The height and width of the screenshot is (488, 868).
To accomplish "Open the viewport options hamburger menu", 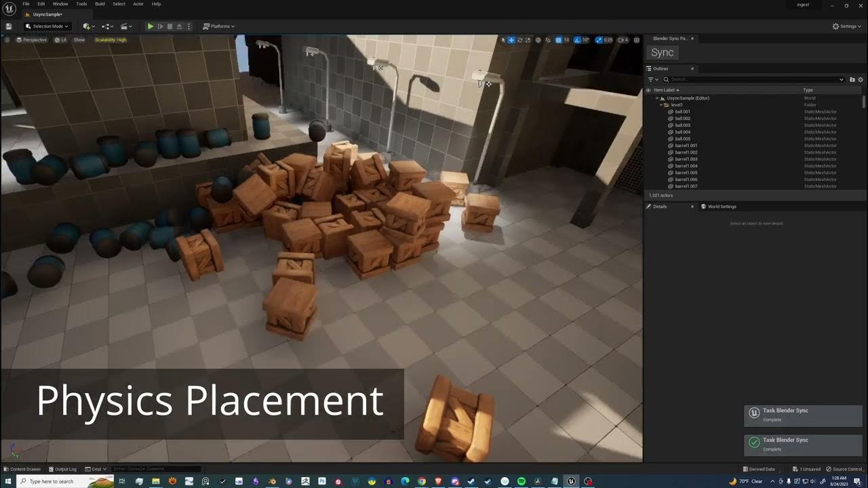I will pyautogui.click(x=7, y=40).
